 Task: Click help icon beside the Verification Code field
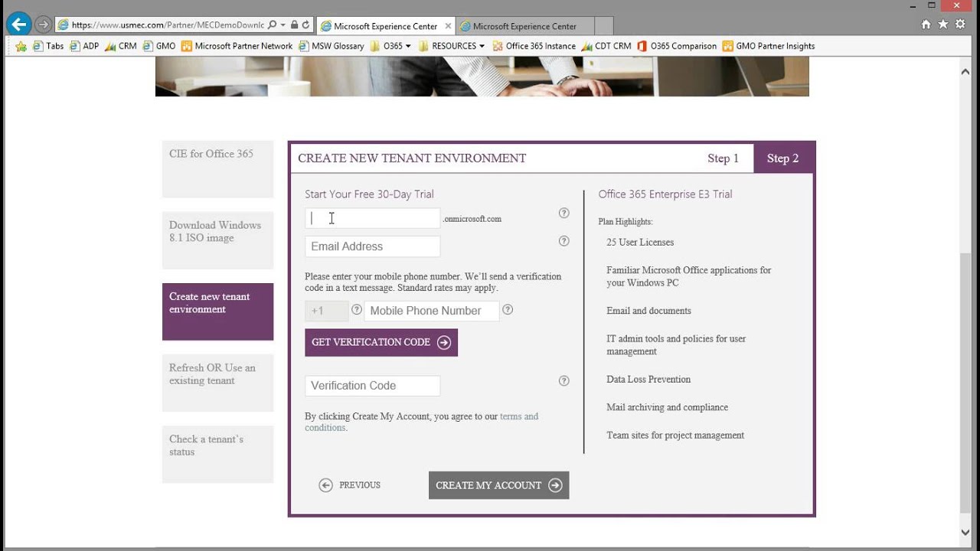(564, 380)
